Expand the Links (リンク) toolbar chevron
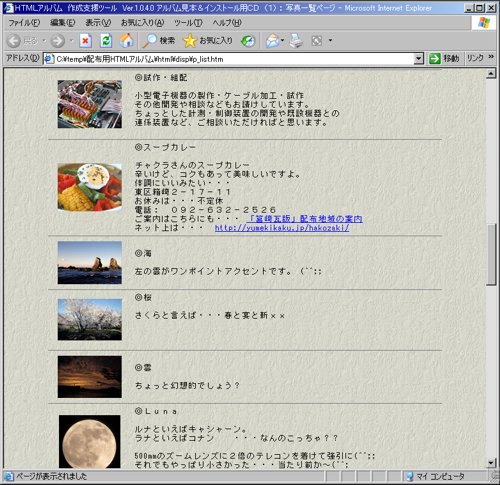 click(491, 57)
